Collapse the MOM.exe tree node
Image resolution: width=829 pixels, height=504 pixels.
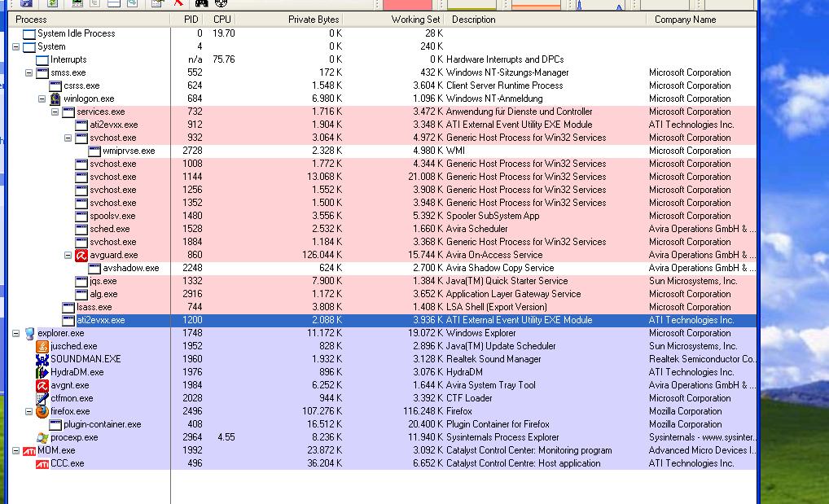[x=15, y=450]
